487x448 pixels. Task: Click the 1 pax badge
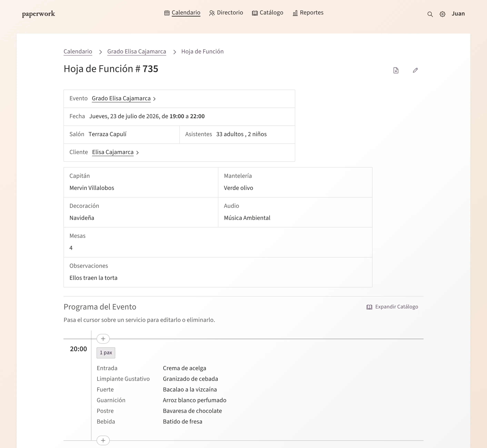[106, 353]
